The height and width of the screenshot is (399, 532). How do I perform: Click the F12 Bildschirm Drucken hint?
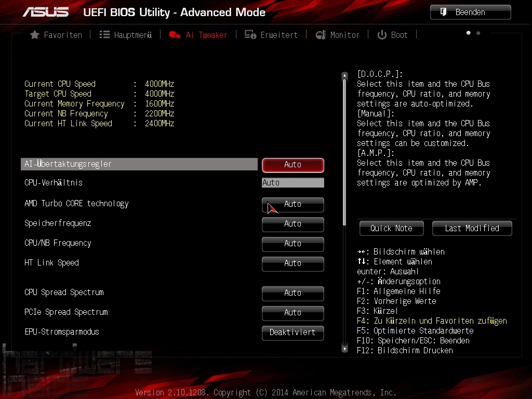405,351
